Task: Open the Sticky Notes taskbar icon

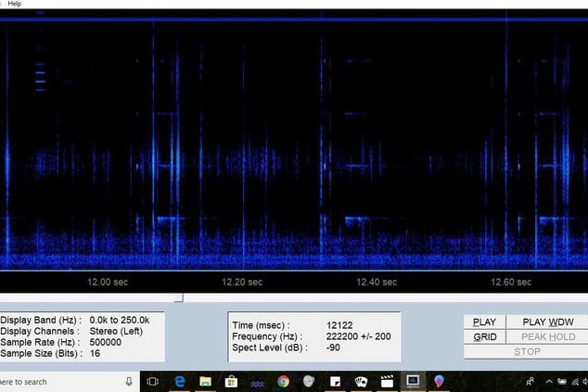Action: [335, 382]
